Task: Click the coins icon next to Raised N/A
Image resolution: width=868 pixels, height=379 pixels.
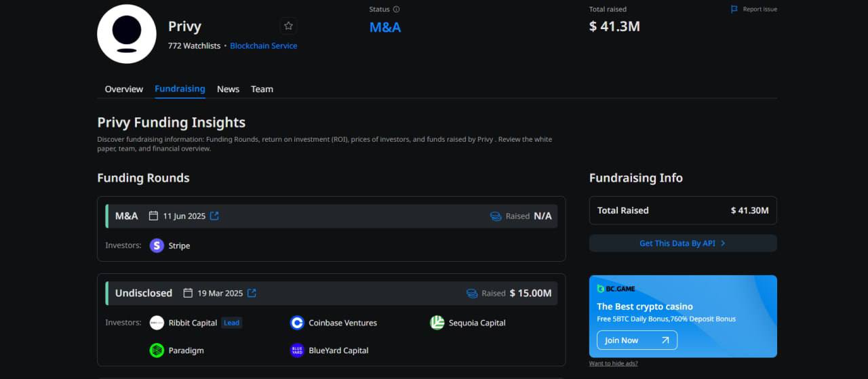Action: click(496, 216)
